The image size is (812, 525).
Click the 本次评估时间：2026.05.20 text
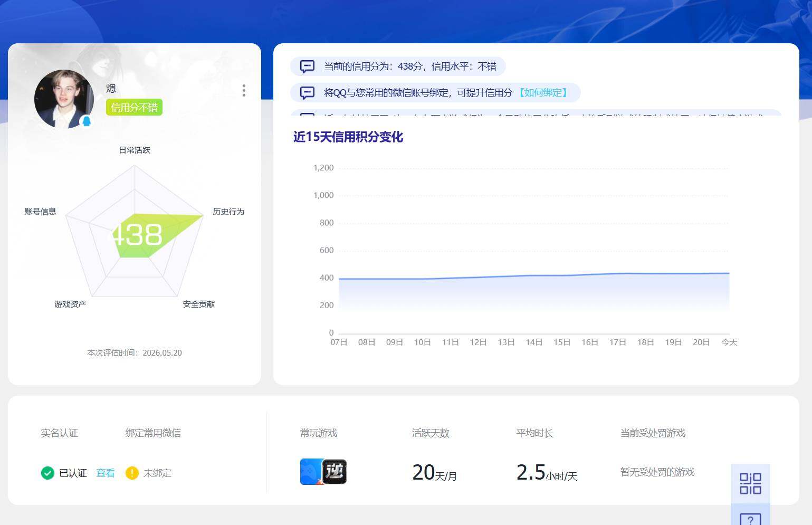click(135, 353)
